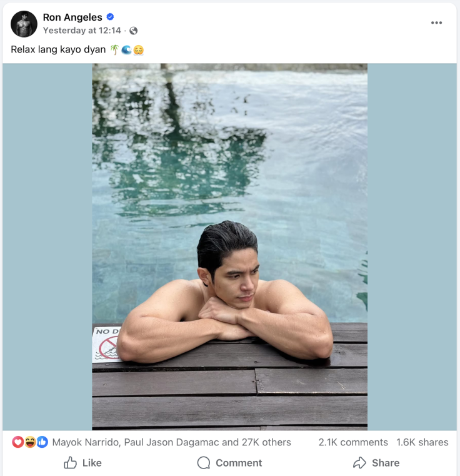
Task: Open the pool photo in viewer
Action: [x=230, y=247]
